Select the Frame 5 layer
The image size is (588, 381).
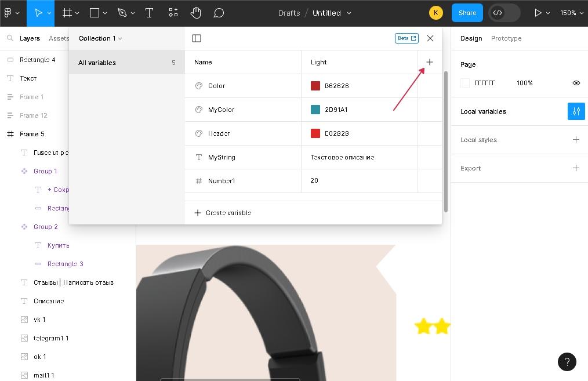32,134
